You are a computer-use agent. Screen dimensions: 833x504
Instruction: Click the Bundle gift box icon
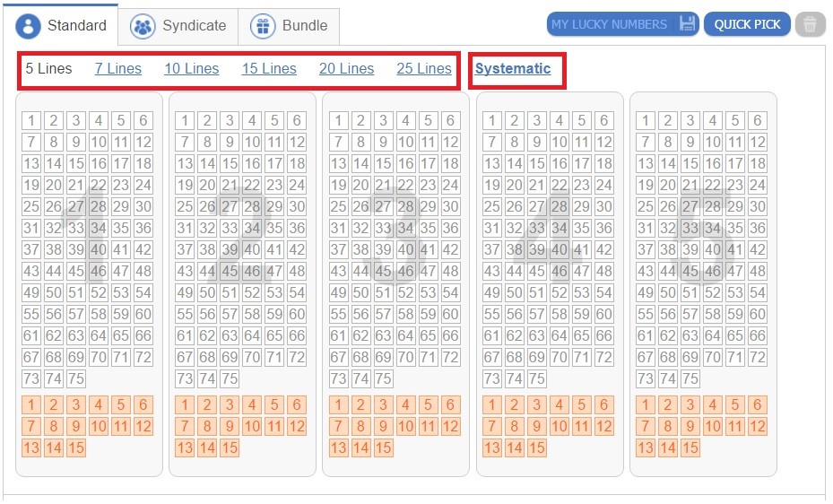263,26
